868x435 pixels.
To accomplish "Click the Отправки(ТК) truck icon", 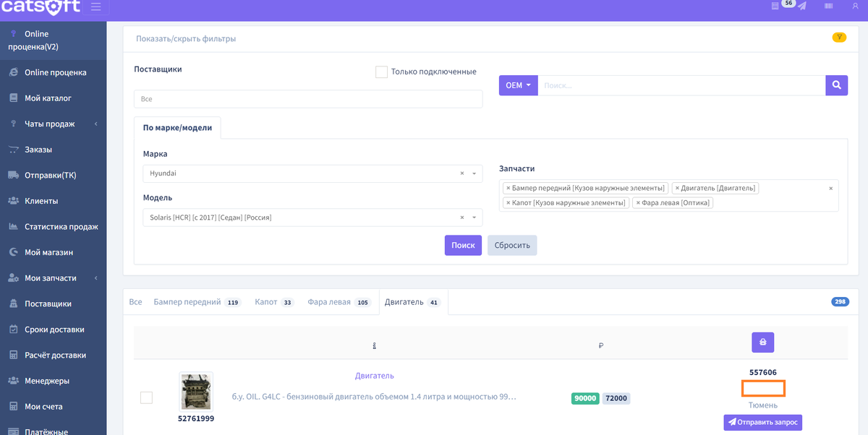I will point(13,176).
